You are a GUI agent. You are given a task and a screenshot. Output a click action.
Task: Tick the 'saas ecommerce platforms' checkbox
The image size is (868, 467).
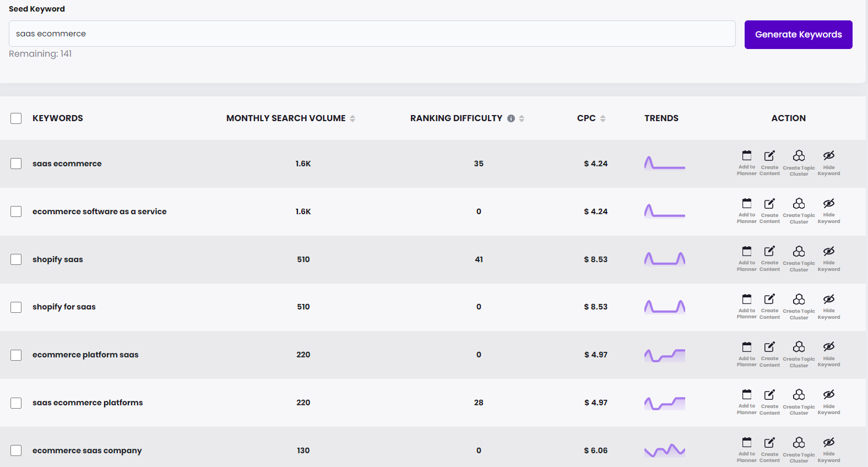coord(16,403)
